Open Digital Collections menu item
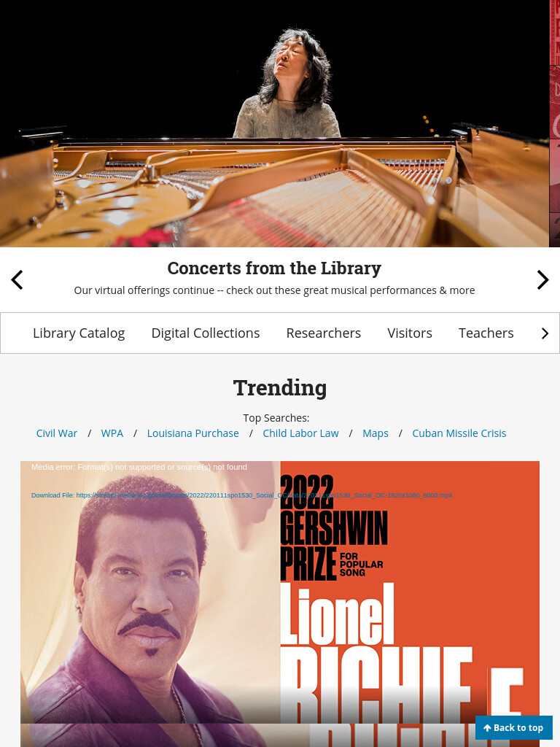The image size is (560, 747). pyautogui.click(x=205, y=333)
